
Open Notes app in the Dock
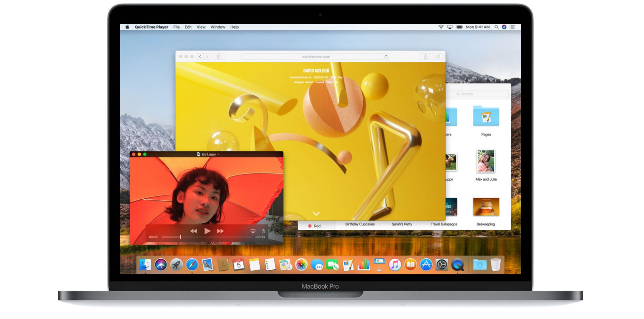(x=254, y=265)
